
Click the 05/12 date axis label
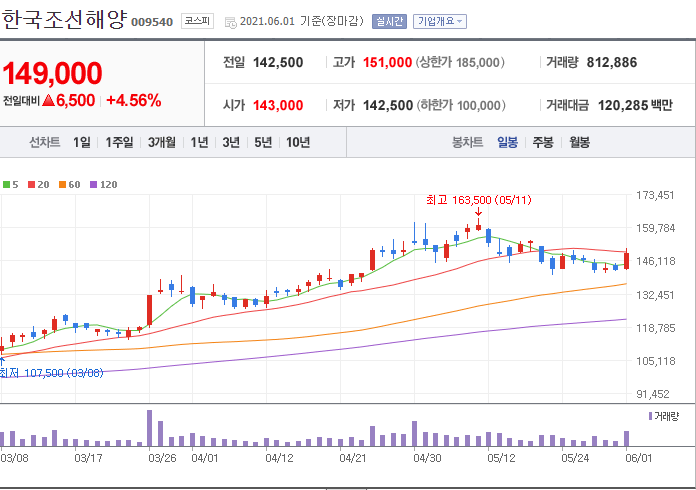501,458
